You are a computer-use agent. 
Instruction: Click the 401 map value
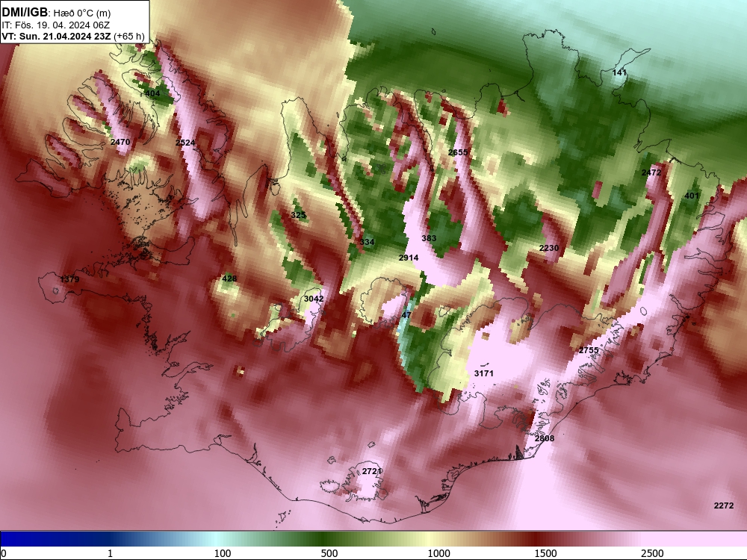(x=691, y=196)
